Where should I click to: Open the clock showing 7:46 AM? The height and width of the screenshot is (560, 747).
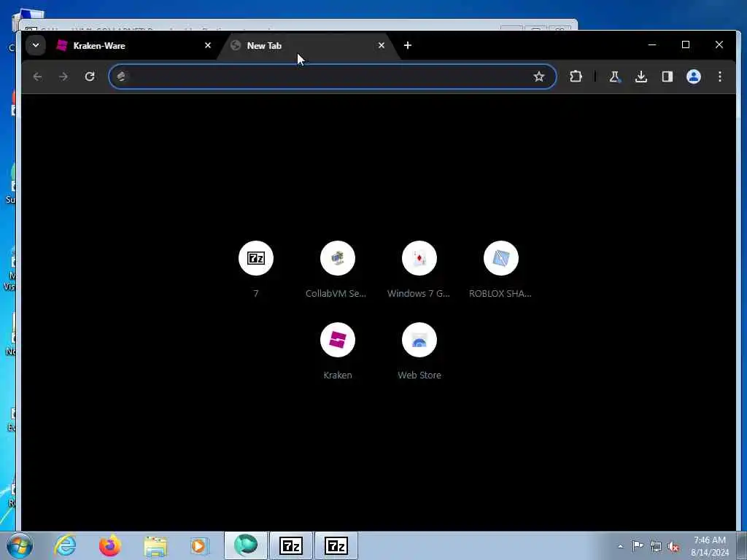[x=710, y=546]
